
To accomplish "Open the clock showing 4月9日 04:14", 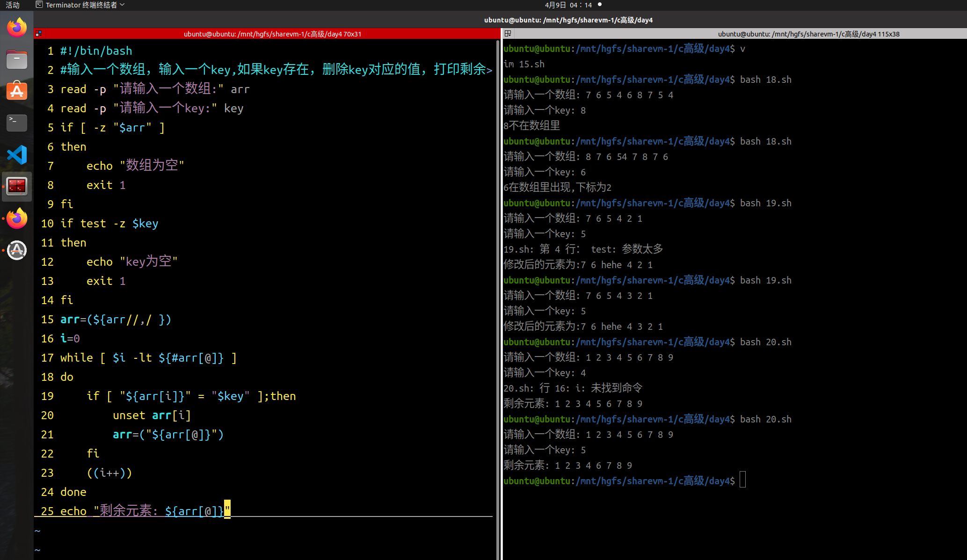I will (x=568, y=5).
